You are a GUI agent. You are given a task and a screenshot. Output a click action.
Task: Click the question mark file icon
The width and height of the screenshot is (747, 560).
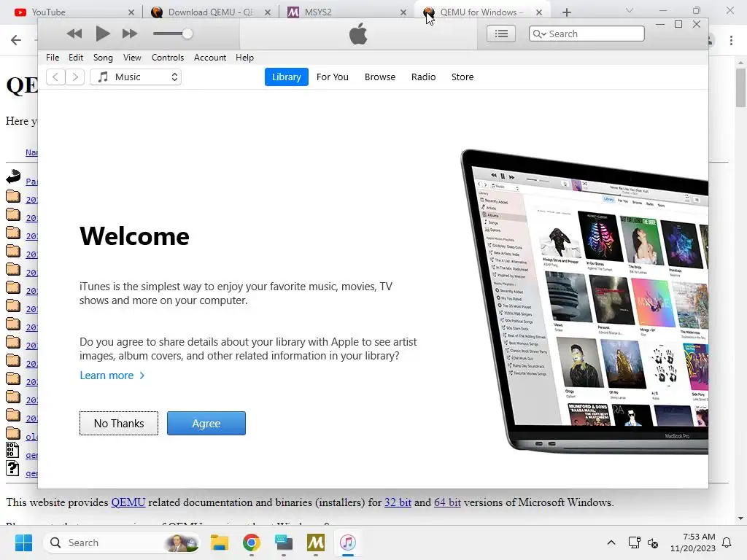(13, 469)
